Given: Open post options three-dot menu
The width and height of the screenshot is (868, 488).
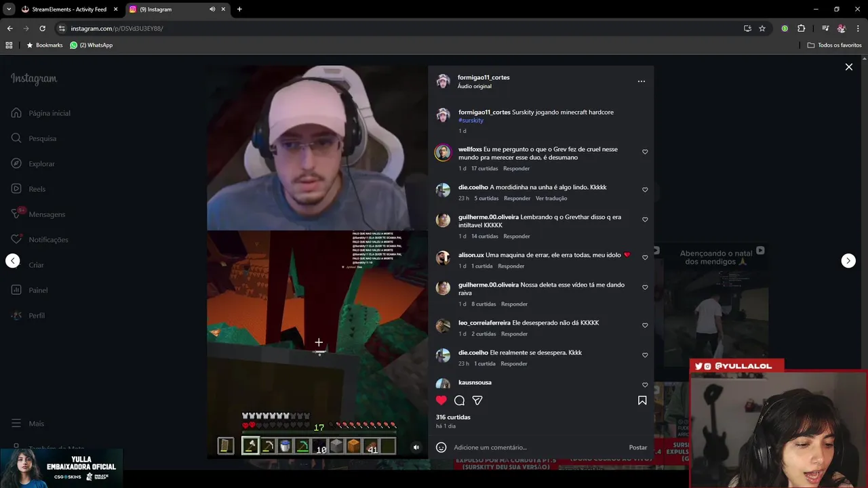Looking at the screenshot, I should (641, 81).
